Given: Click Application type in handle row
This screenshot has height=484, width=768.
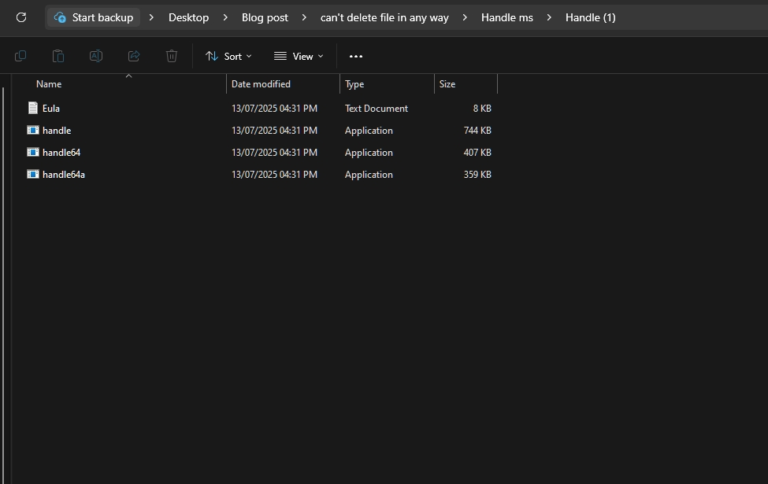Looking at the screenshot, I should pos(369,130).
